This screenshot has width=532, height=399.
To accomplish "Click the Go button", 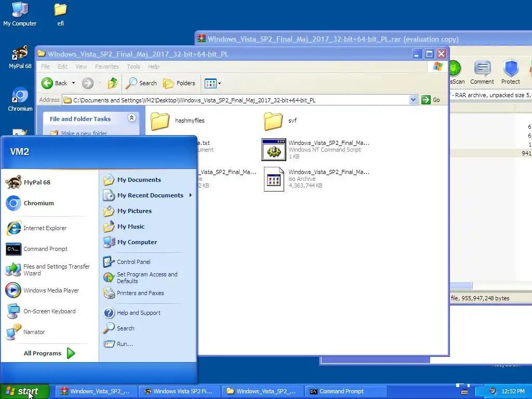I will coord(431,100).
